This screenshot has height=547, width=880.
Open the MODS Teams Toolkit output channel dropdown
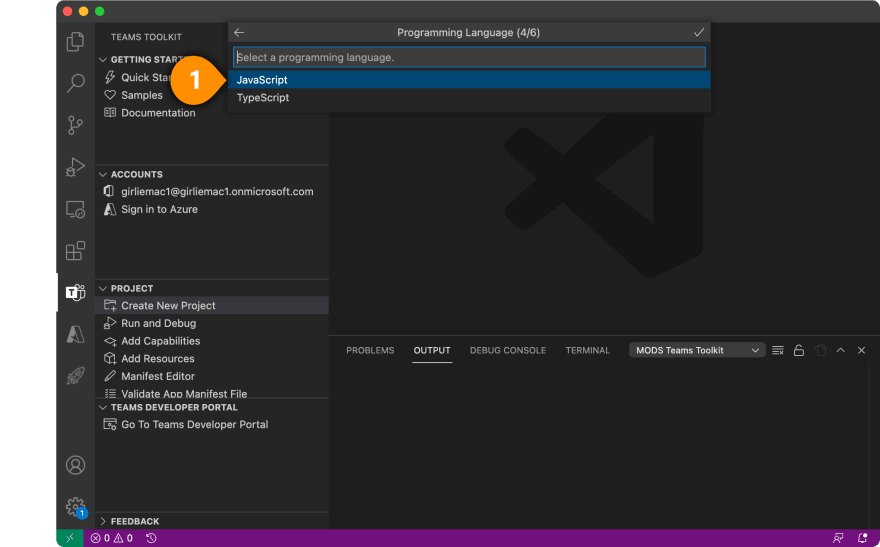tap(697, 350)
